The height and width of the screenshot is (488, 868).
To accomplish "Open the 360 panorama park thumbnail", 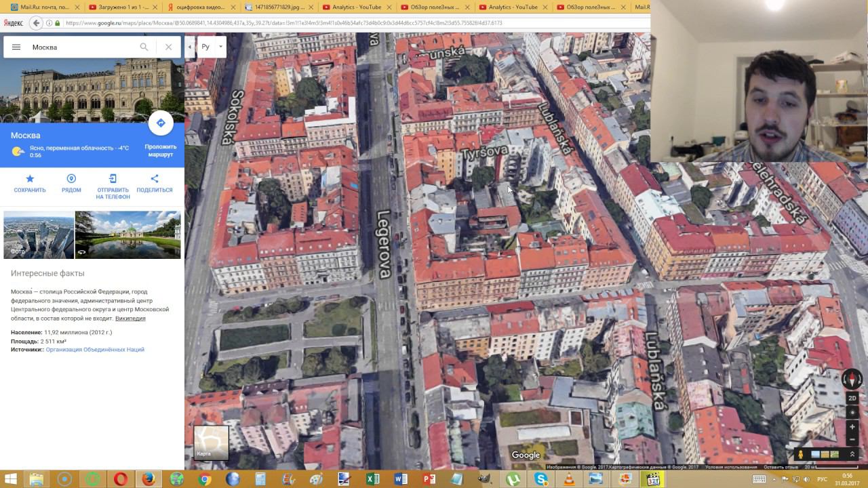I will pos(128,235).
